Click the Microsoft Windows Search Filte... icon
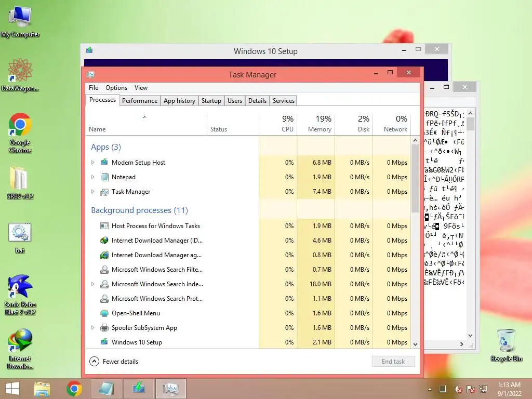Viewport: 532px width, 399px height. [104, 270]
